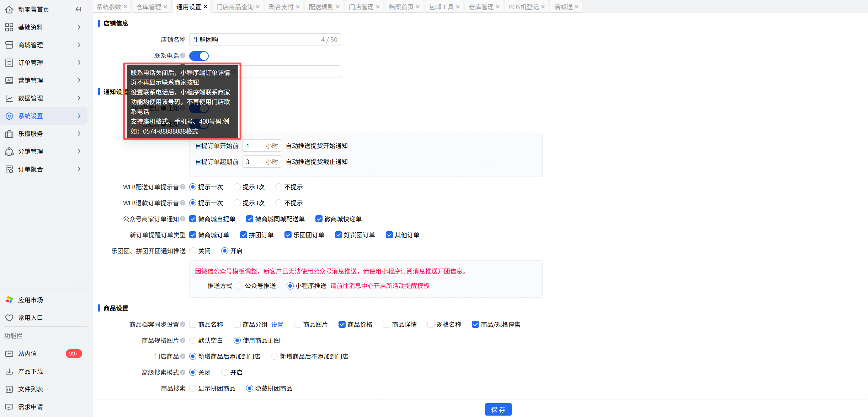
Task: Open the POS机登记 tab
Action: point(523,7)
